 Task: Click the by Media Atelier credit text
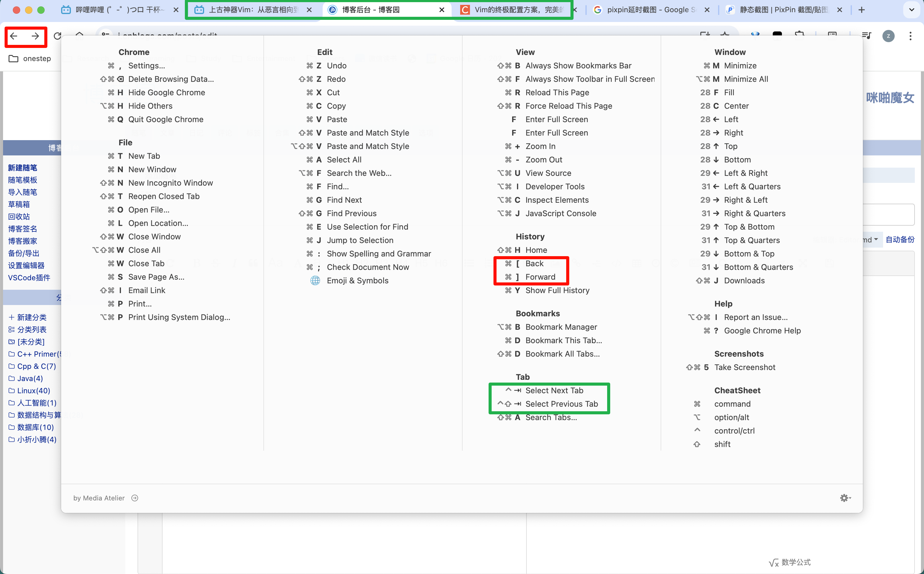tap(99, 498)
